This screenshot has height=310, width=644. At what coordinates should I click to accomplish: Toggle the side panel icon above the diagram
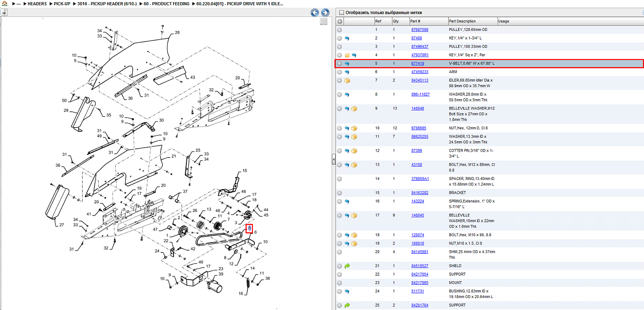click(x=4, y=13)
